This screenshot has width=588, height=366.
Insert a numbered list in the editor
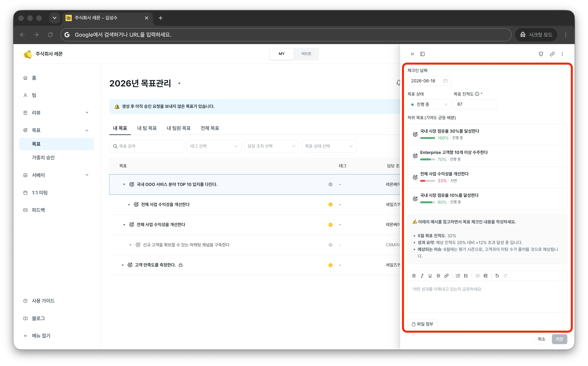click(458, 276)
